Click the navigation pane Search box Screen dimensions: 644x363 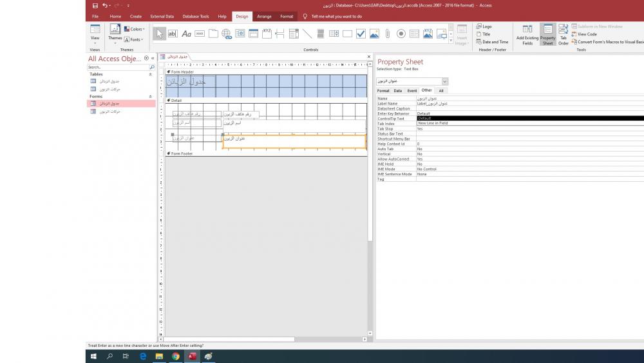tap(118, 67)
